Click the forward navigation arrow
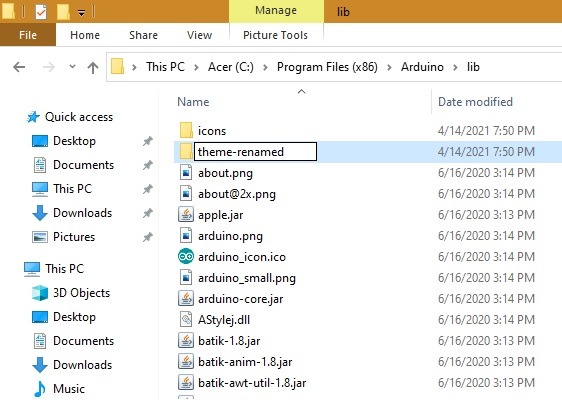The height and width of the screenshot is (405, 562). point(49,67)
